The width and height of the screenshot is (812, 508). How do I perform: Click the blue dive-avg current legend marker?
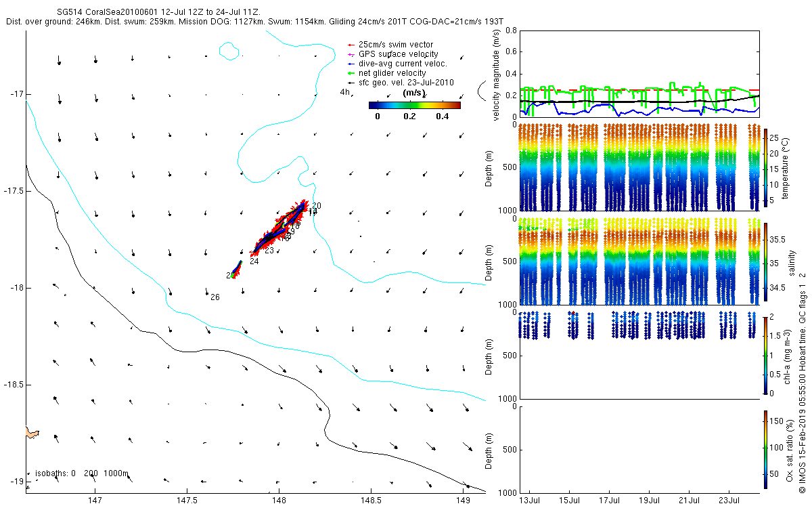351,64
